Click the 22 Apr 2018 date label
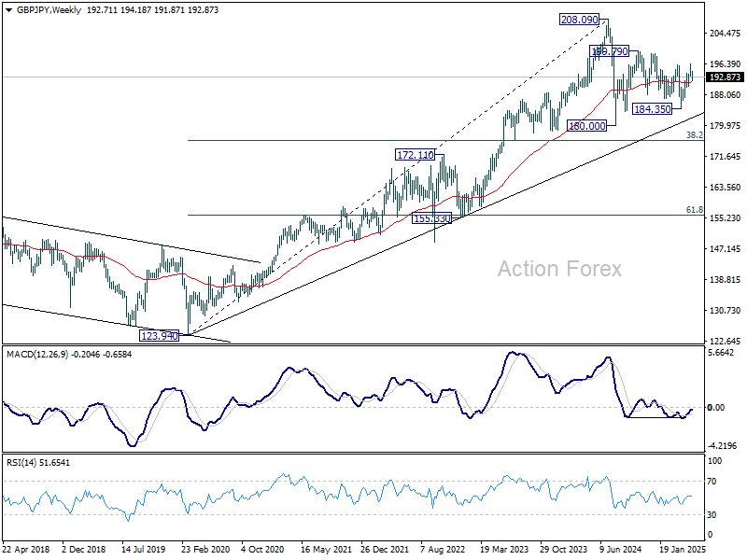The height and width of the screenshot is (560, 747). (26, 550)
